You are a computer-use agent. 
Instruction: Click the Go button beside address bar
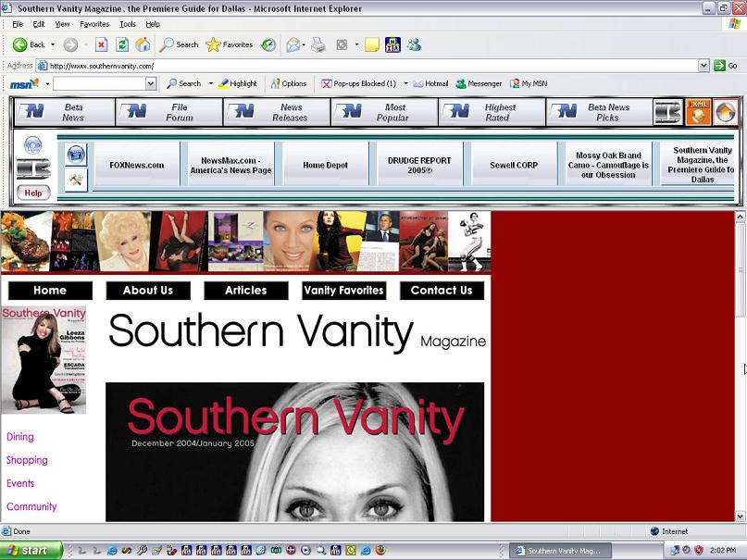point(726,66)
